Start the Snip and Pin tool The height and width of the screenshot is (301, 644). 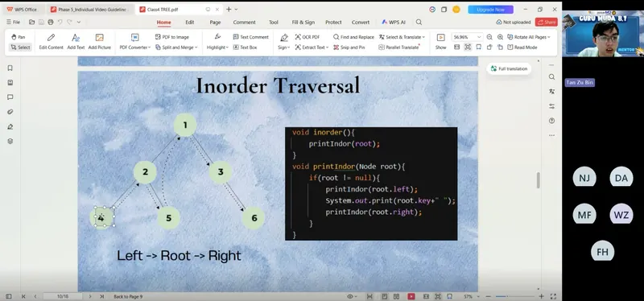(x=349, y=47)
